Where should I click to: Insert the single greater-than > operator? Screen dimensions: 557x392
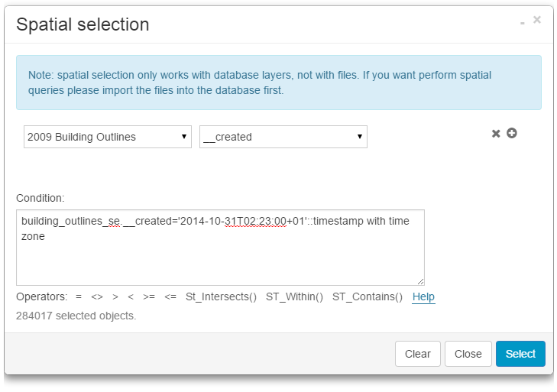click(x=115, y=297)
